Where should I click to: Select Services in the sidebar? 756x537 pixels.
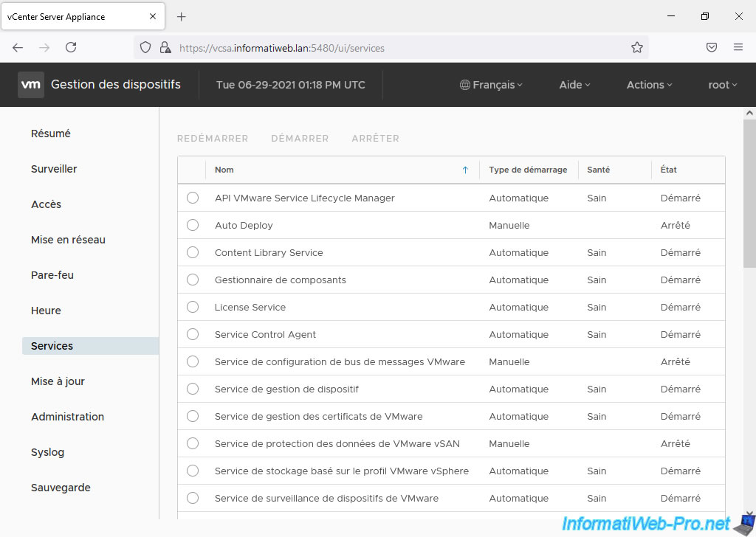[x=90, y=346]
